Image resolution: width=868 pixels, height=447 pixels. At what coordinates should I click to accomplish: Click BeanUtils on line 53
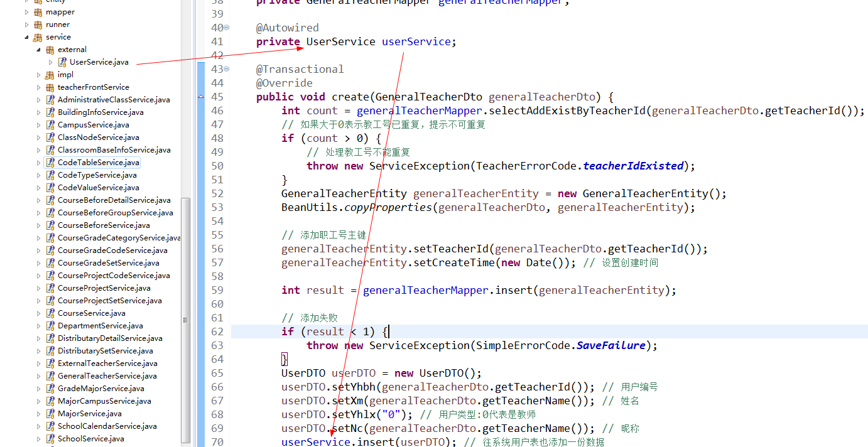click(310, 207)
